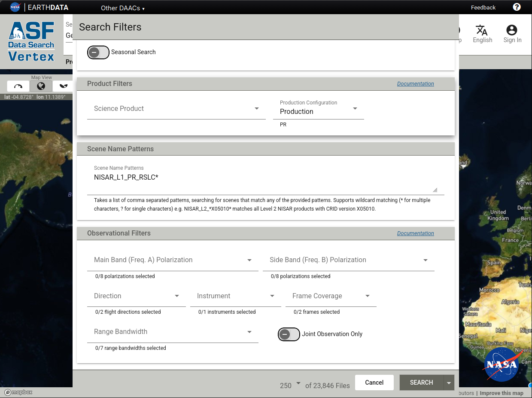Viewport: 532px width, 398px height.
Task: Click '0/2 flight directions selected' text
Action: [128, 312]
